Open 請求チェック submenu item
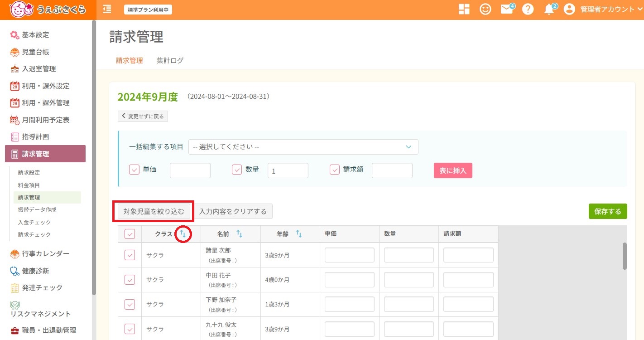The image size is (644, 340). click(x=34, y=235)
